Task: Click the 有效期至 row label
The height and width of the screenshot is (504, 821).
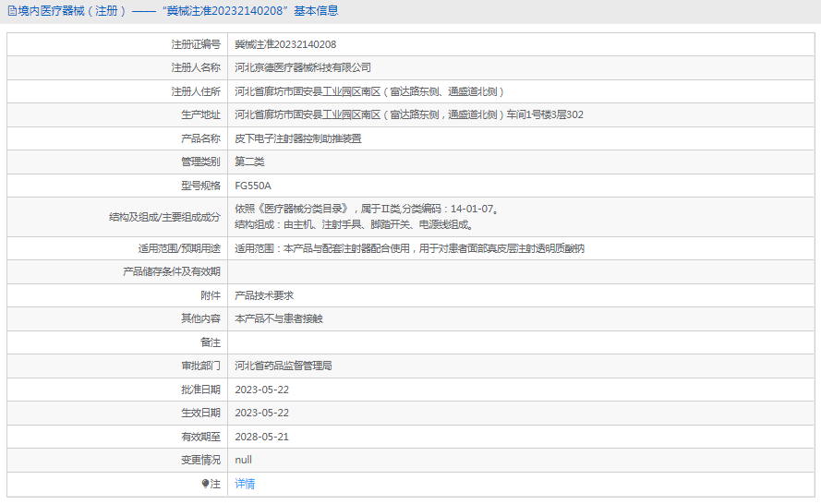Action: tap(201, 437)
